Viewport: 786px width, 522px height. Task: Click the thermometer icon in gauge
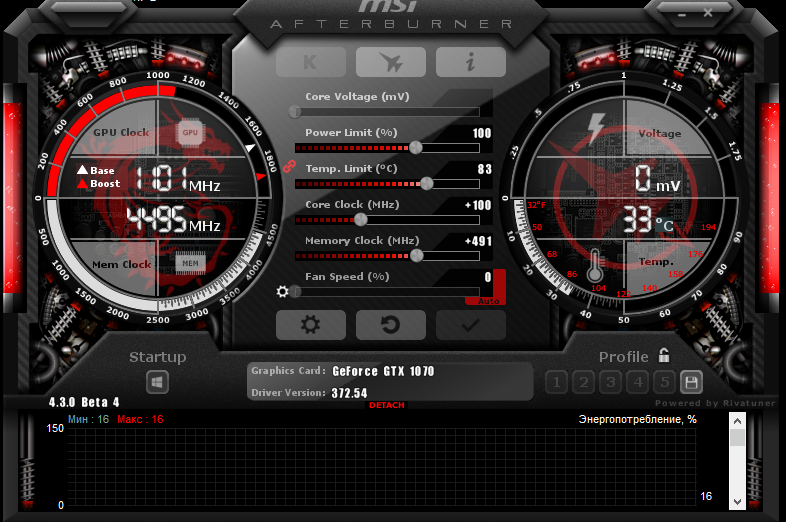pos(595,265)
